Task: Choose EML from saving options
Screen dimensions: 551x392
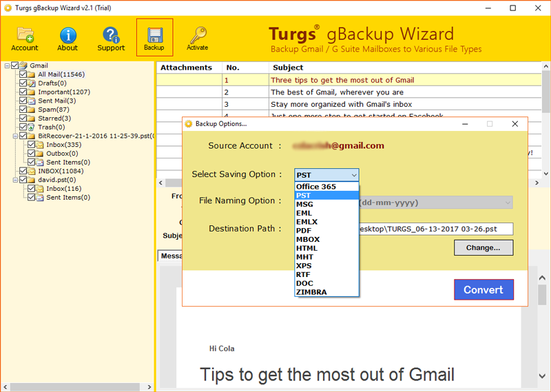Action: pyautogui.click(x=326, y=213)
